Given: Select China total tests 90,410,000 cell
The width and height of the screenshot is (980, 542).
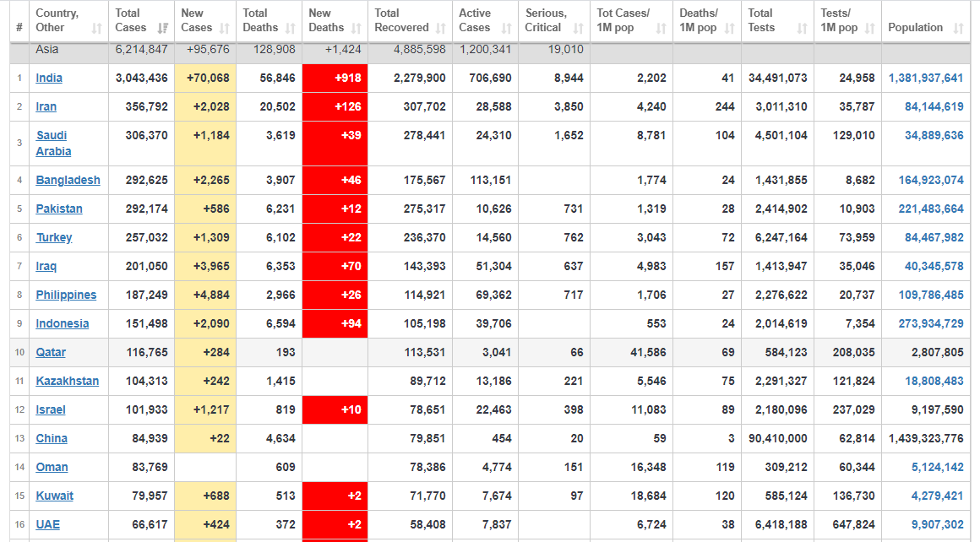Looking at the screenshot, I should [x=777, y=439].
